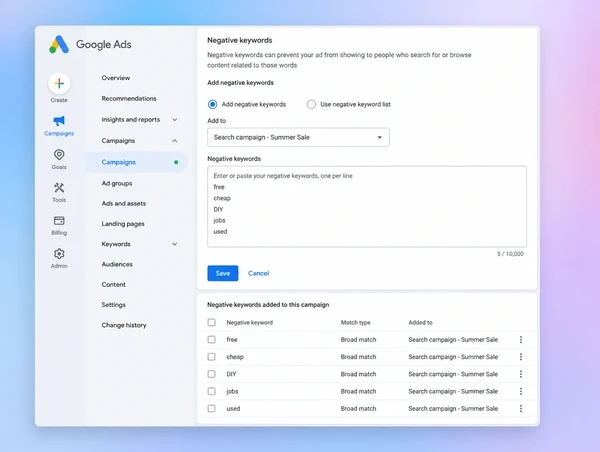The width and height of the screenshot is (600, 452).
Task: Click the 'Negative keyword' column header
Action: [x=249, y=322]
